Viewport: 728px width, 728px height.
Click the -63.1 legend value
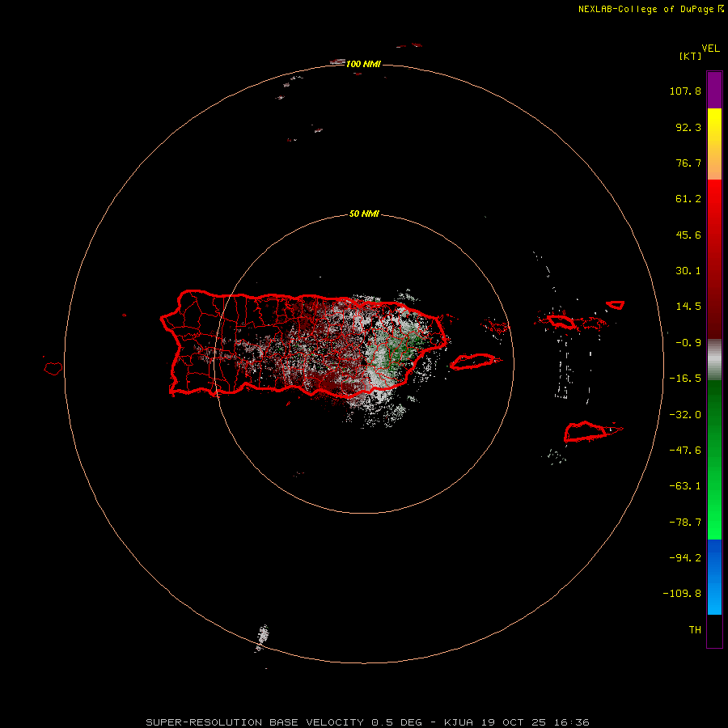pos(685,486)
